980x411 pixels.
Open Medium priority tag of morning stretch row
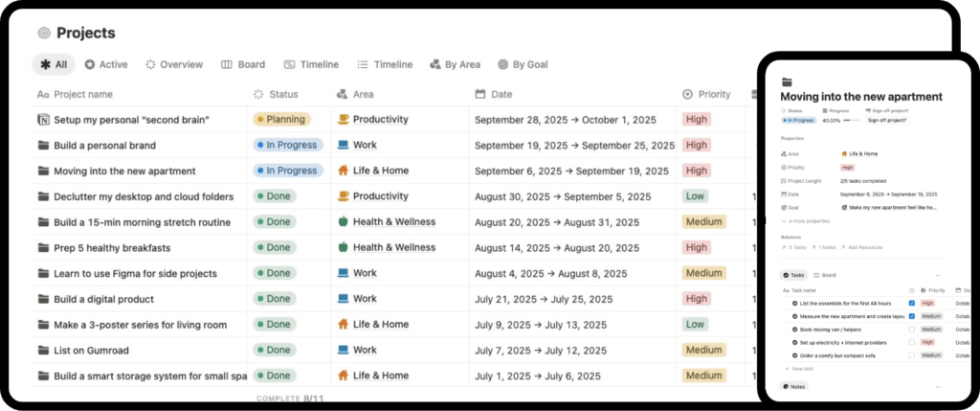(703, 222)
